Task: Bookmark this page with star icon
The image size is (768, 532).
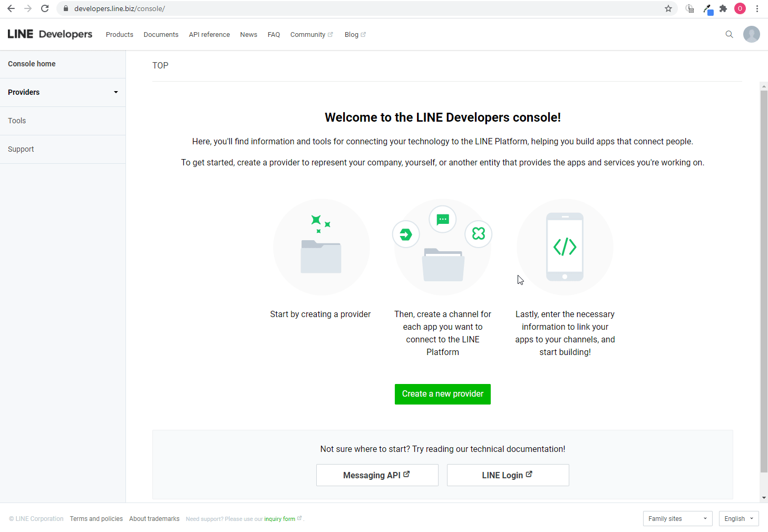Action: point(668,8)
